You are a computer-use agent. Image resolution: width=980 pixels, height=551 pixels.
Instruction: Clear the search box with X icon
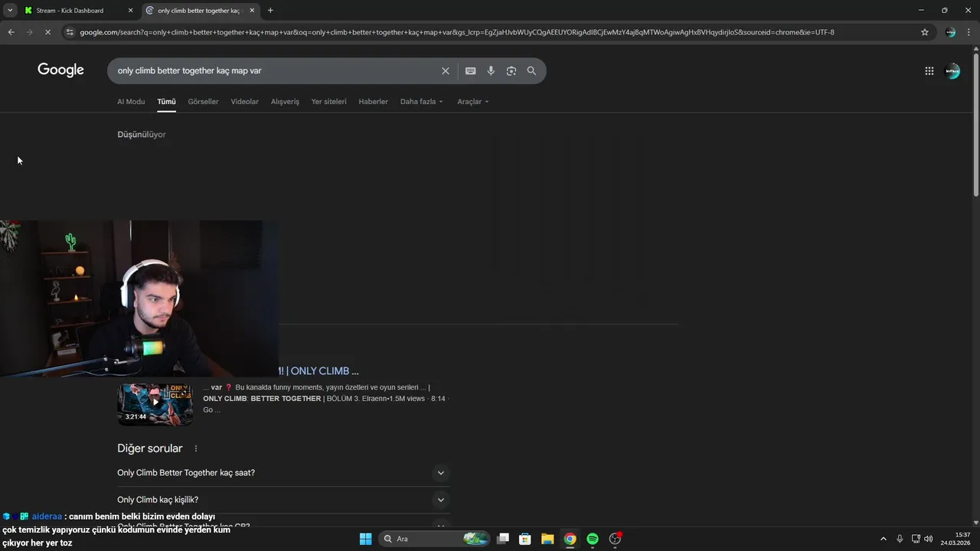445,71
